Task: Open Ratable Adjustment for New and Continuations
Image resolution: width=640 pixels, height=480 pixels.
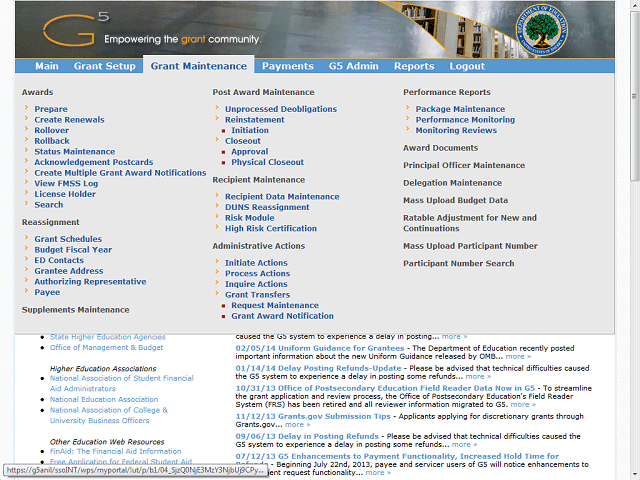Action: [470, 223]
